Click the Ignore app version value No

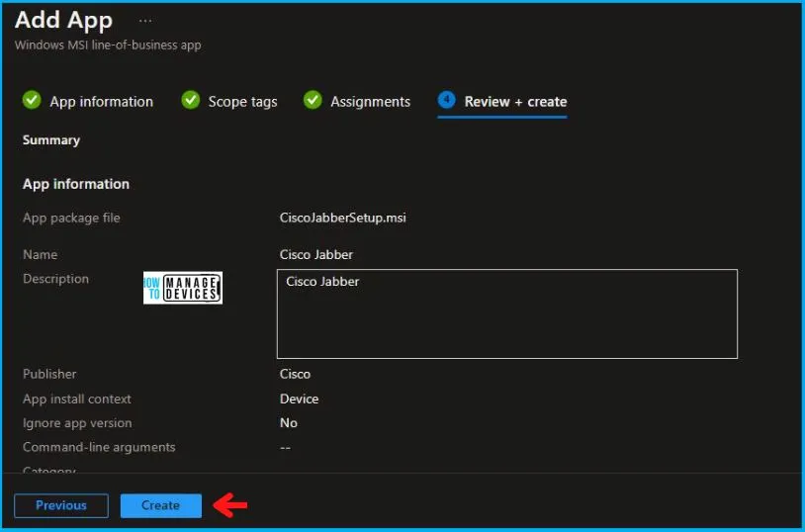pyautogui.click(x=289, y=423)
